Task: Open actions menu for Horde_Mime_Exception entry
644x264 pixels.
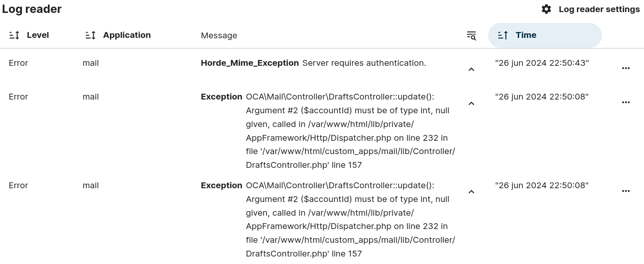Action: point(626,68)
